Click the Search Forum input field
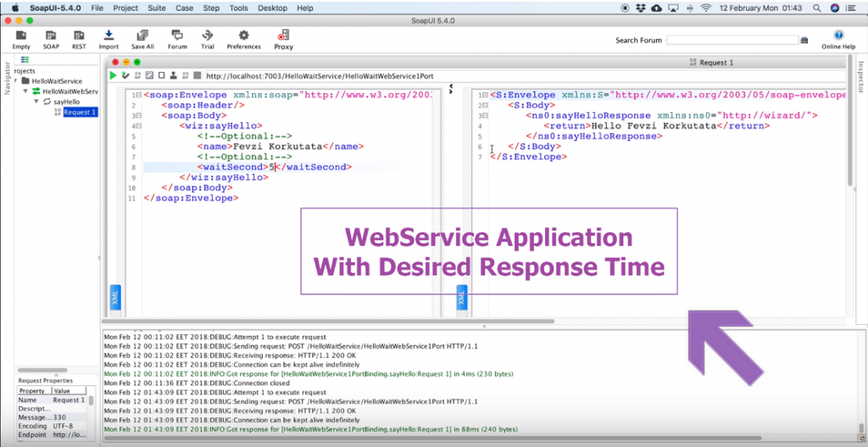868x447 pixels. pyautogui.click(x=732, y=40)
